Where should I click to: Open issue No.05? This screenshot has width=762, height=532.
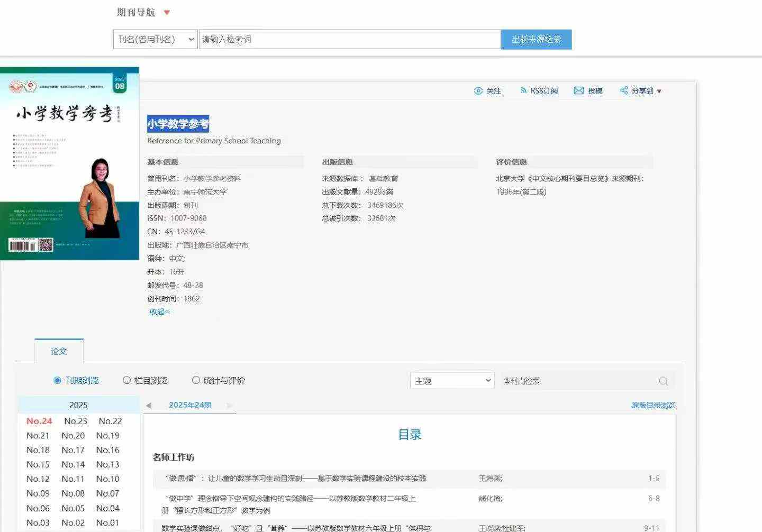point(73,508)
